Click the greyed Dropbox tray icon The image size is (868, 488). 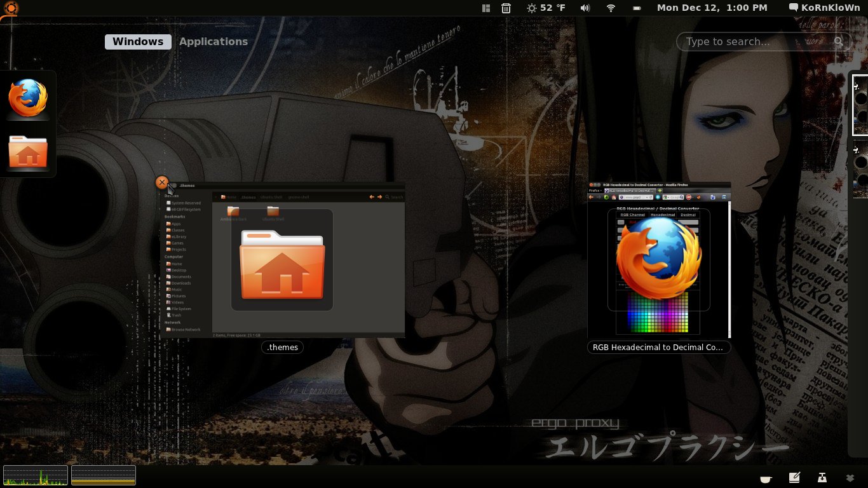pyautogui.click(x=850, y=478)
